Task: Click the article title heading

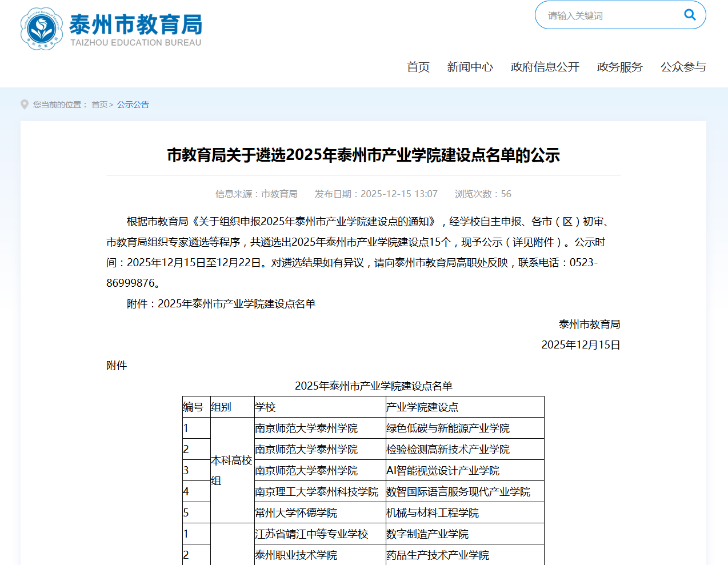Action: (363, 155)
